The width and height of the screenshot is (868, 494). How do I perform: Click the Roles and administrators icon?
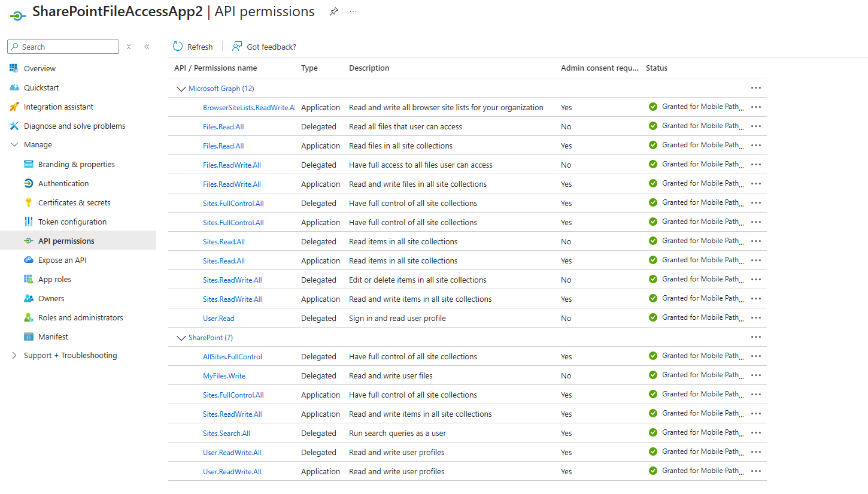[x=28, y=317]
